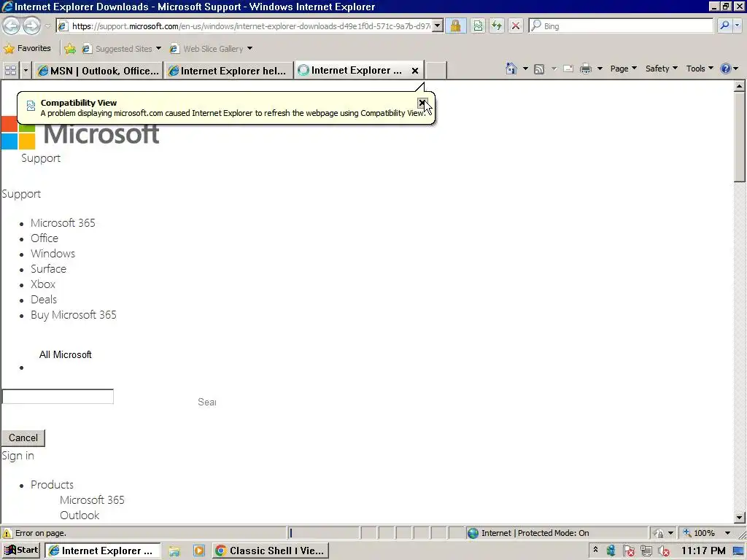747x560 pixels.
Task: Click the All Microsoft button
Action: [65, 355]
